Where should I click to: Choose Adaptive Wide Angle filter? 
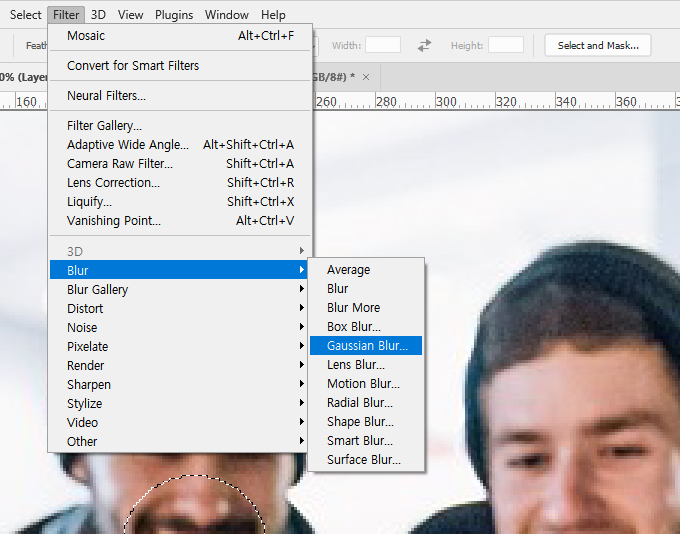coord(180,144)
